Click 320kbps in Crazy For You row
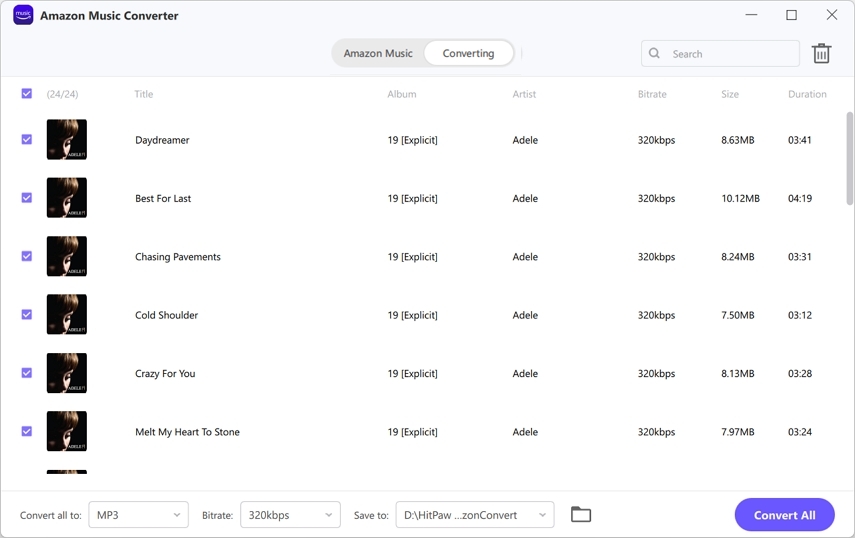Screen dimensions: 855x538 click(657, 373)
